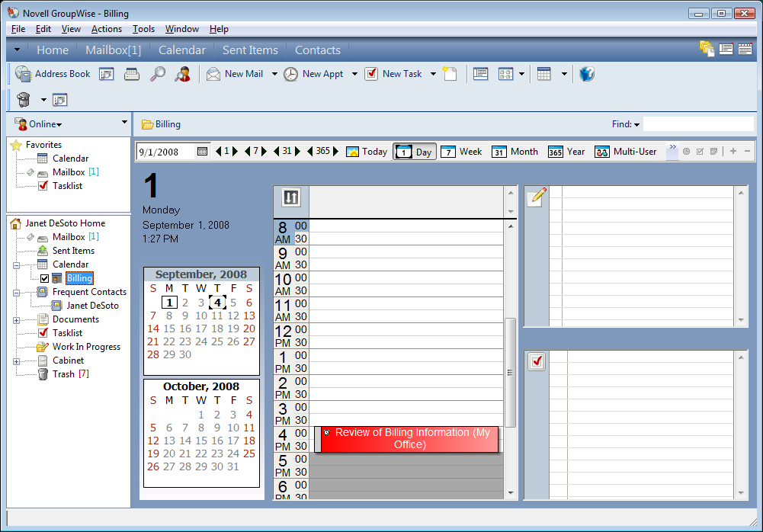Open Multi-User view
The image size is (763, 532).
(x=625, y=152)
